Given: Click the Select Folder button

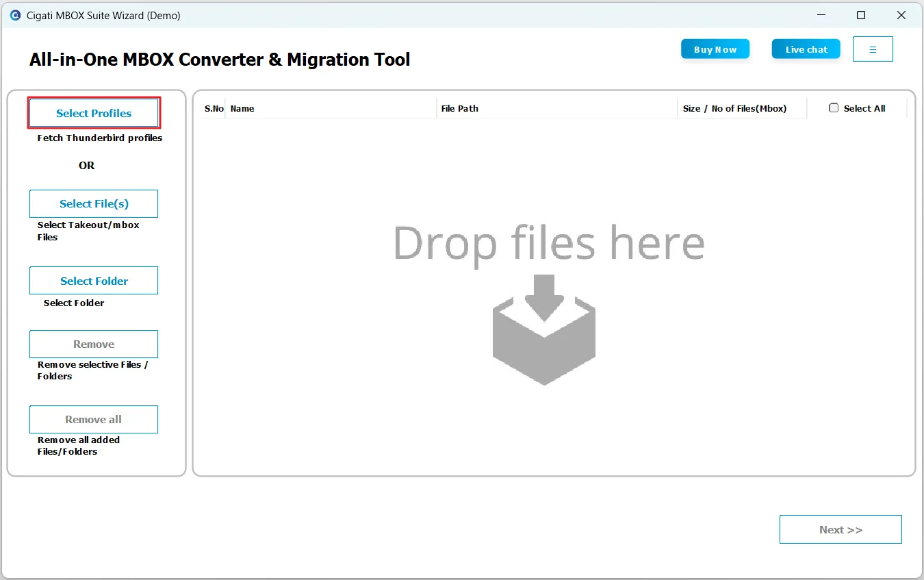Looking at the screenshot, I should (94, 281).
